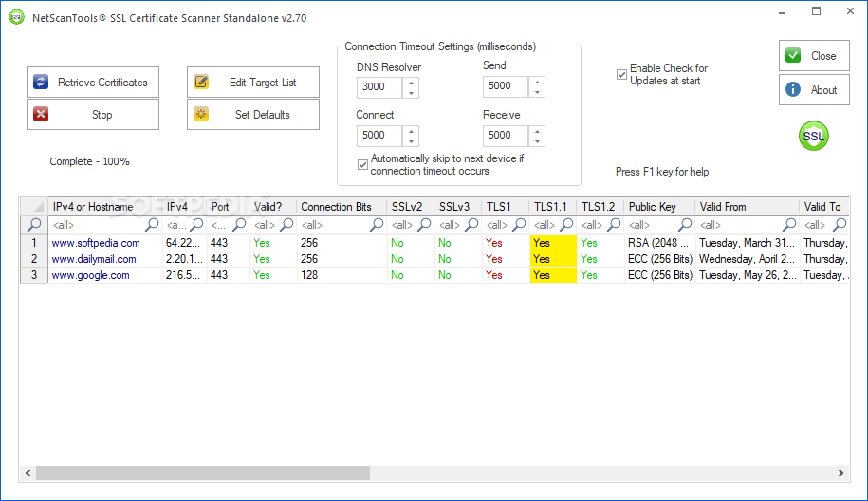The image size is (868, 501).
Task: Click the Set Defaults button
Action: [253, 115]
